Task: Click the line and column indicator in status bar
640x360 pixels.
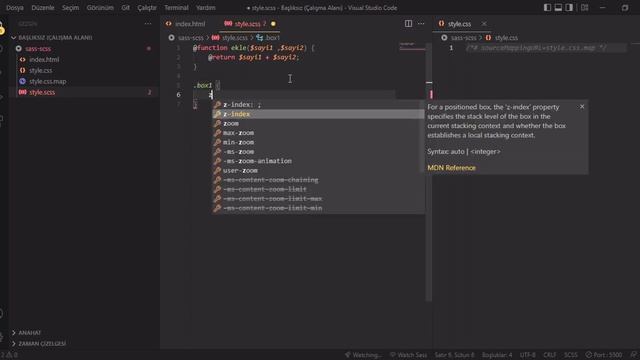Action: [454, 355]
